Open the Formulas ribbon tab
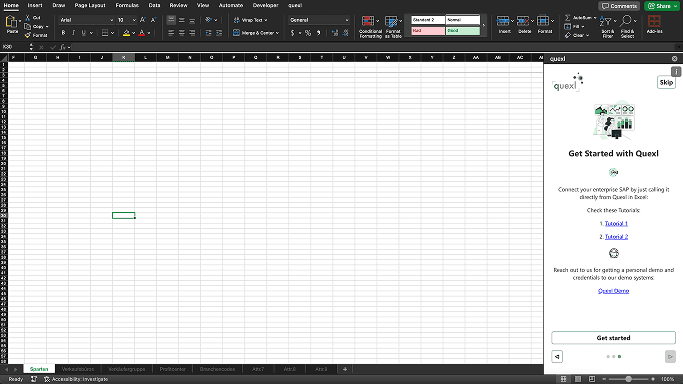Viewport: 683px width, 384px height. point(127,5)
